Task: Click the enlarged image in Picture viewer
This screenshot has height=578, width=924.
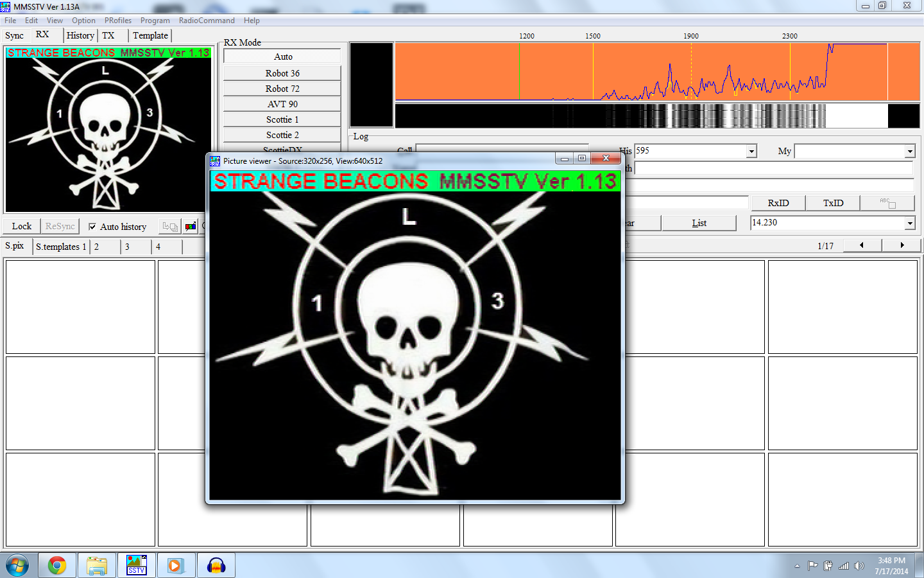Action: tap(415, 335)
